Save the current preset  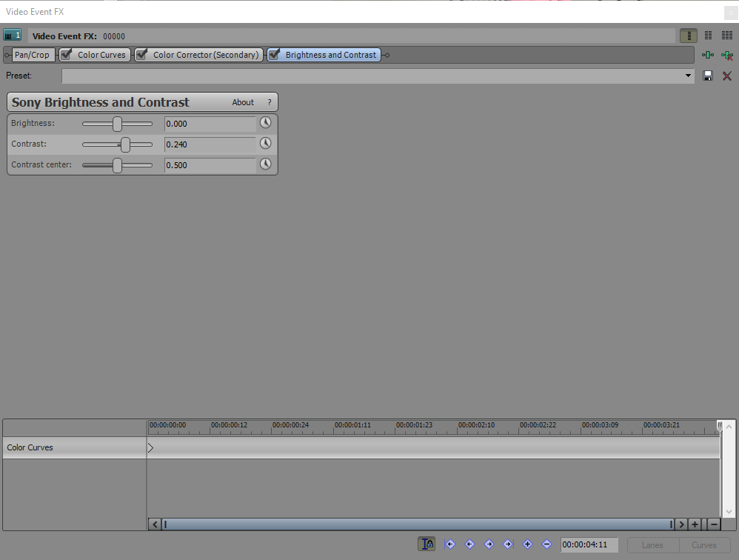tap(707, 76)
